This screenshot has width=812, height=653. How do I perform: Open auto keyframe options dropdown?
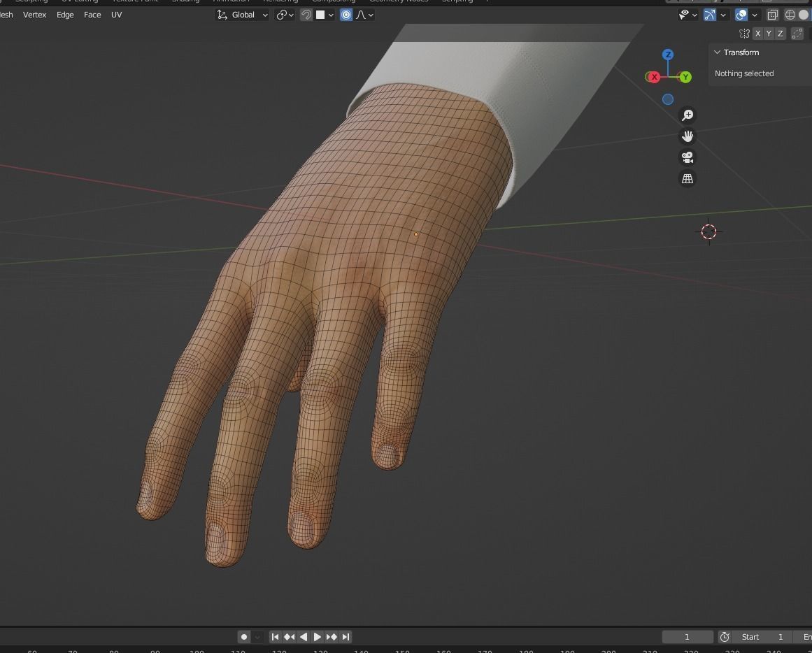[x=257, y=636]
